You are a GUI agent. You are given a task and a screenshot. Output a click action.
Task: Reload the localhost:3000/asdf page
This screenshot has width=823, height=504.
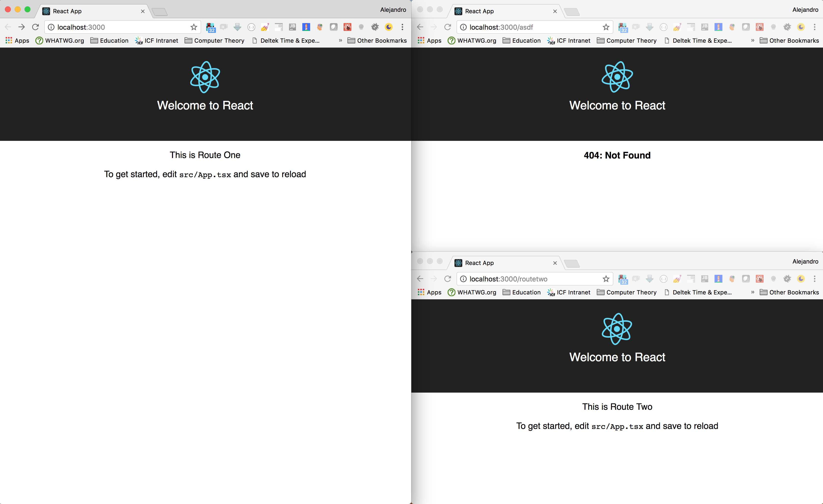click(x=448, y=27)
